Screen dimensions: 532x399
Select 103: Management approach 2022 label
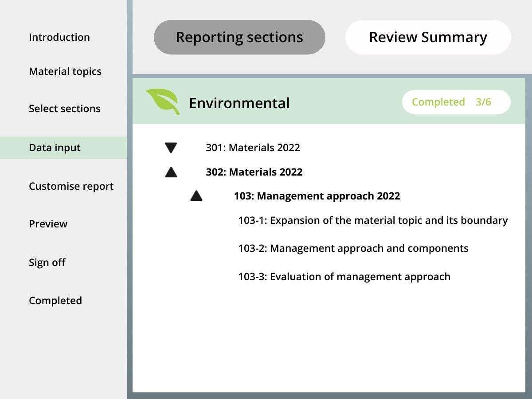point(317,196)
